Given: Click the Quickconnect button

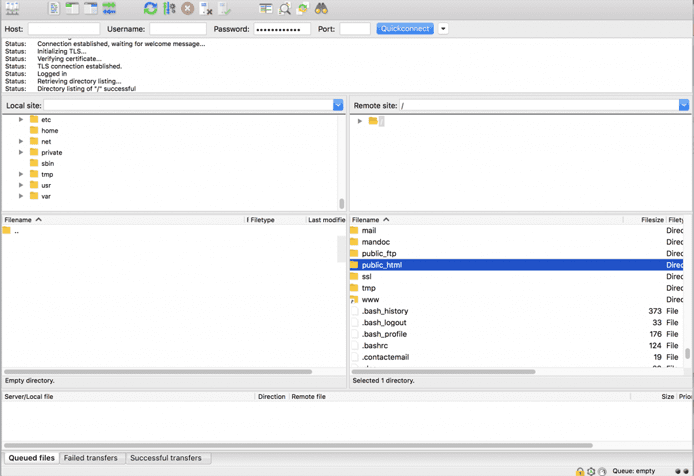Looking at the screenshot, I should pyautogui.click(x=405, y=29).
